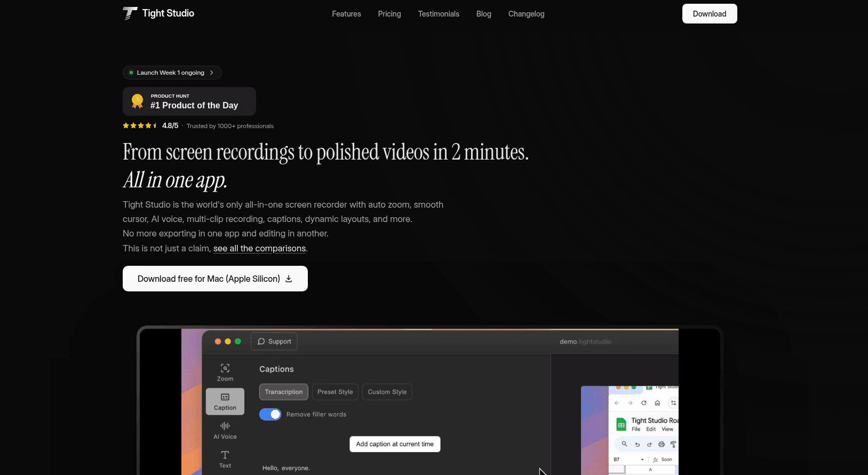Click the red close dot in demo window

pos(218,342)
